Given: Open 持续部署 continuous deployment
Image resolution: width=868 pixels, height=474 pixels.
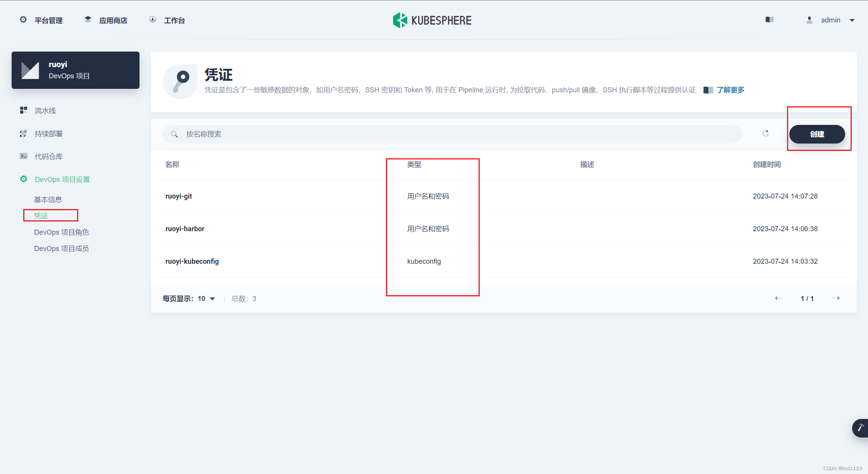Looking at the screenshot, I should [48, 133].
